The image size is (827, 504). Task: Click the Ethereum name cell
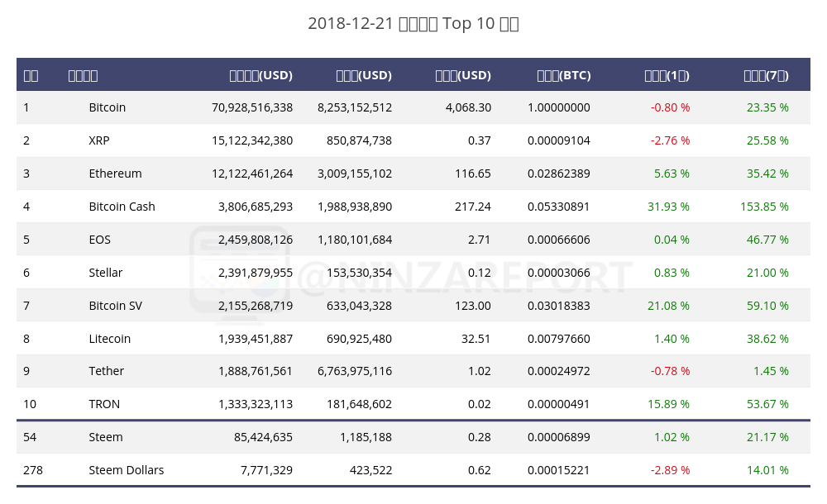coord(115,174)
